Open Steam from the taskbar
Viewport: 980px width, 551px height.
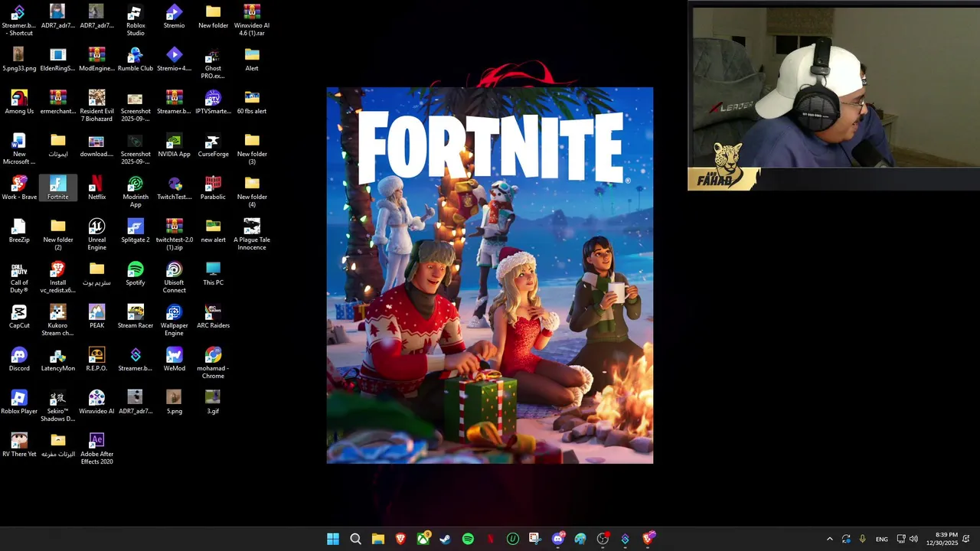tap(445, 539)
